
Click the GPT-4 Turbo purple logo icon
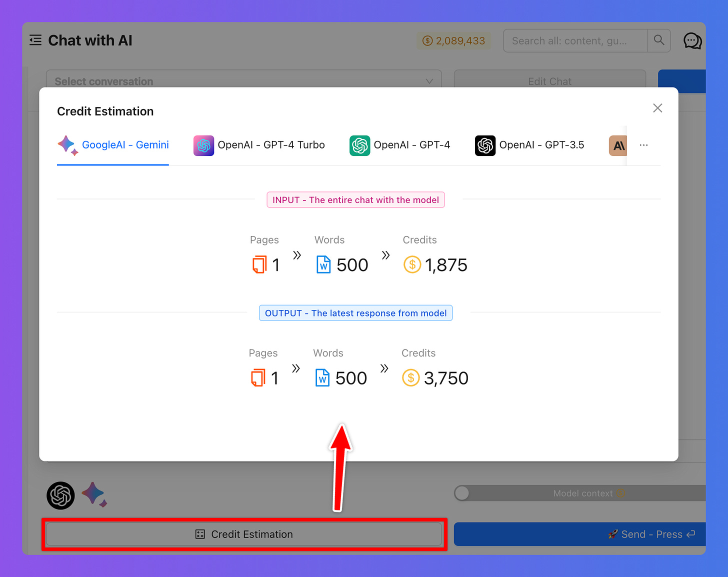(x=203, y=145)
